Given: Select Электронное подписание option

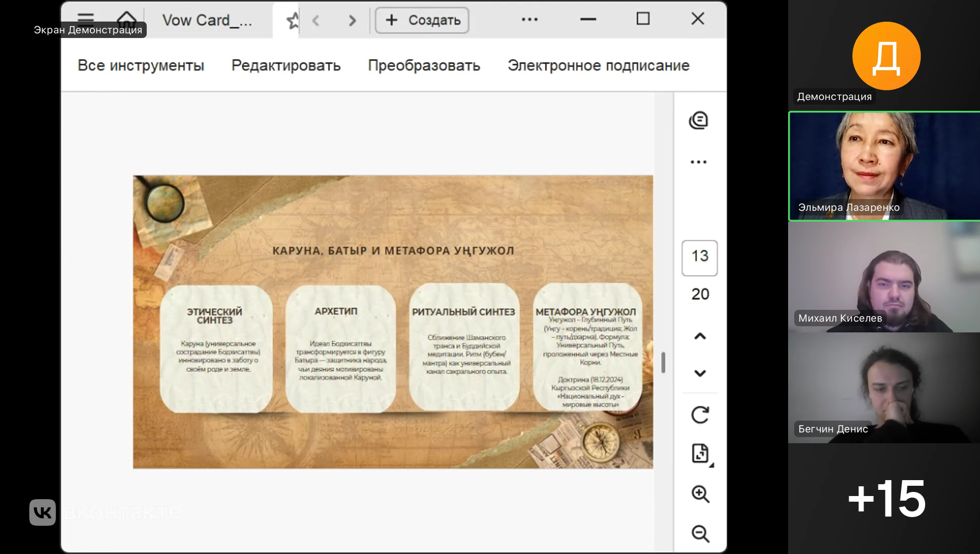Looking at the screenshot, I should (598, 66).
